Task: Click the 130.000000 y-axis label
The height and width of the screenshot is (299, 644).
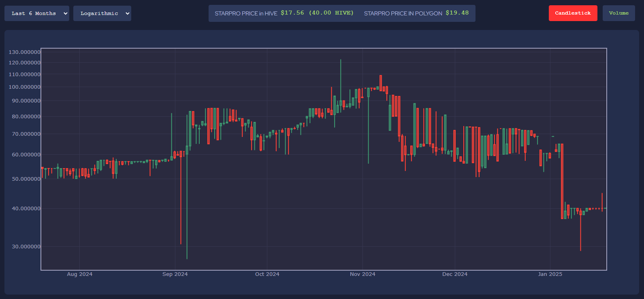Action: (25, 52)
